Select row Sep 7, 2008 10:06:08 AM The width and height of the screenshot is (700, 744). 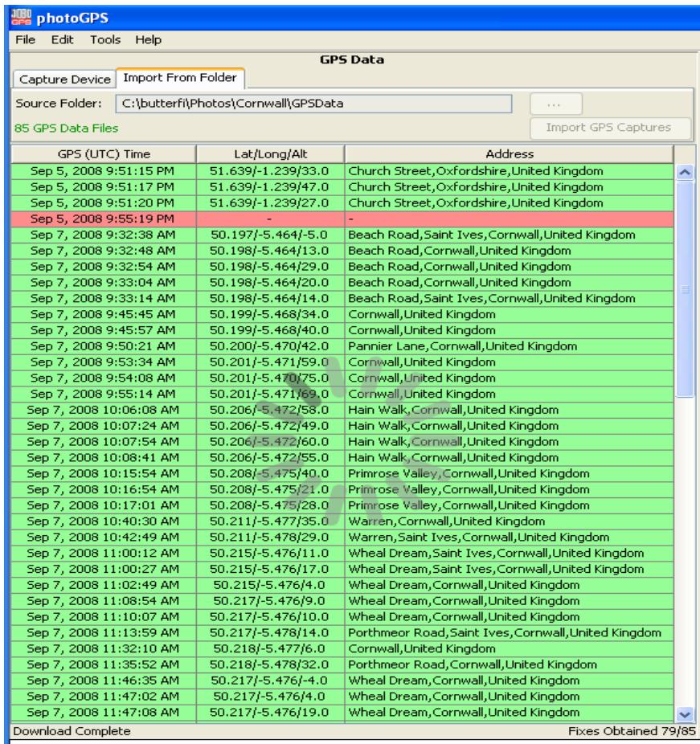click(342, 410)
